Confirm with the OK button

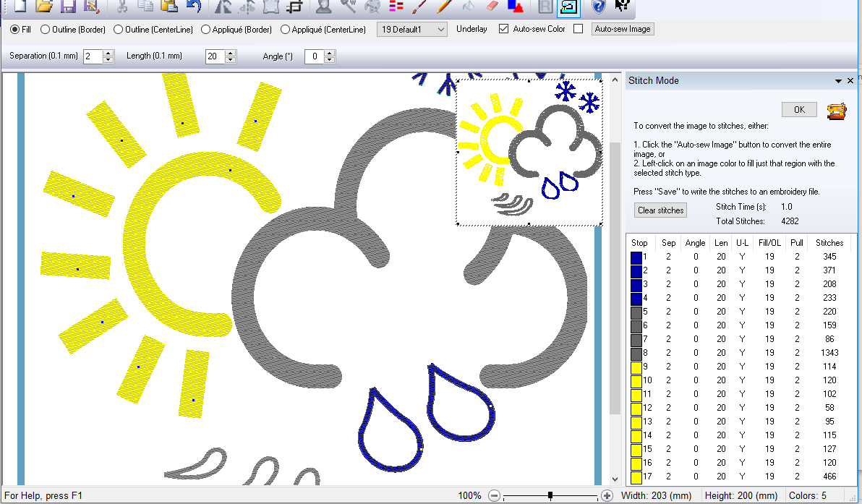pyautogui.click(x=799, y=109)
